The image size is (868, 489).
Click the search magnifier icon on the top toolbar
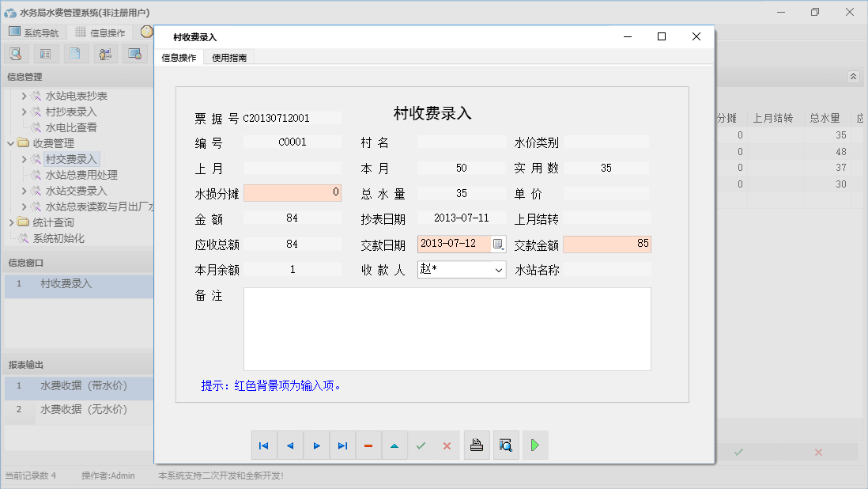pyautogui.click(x=16, y=53)
